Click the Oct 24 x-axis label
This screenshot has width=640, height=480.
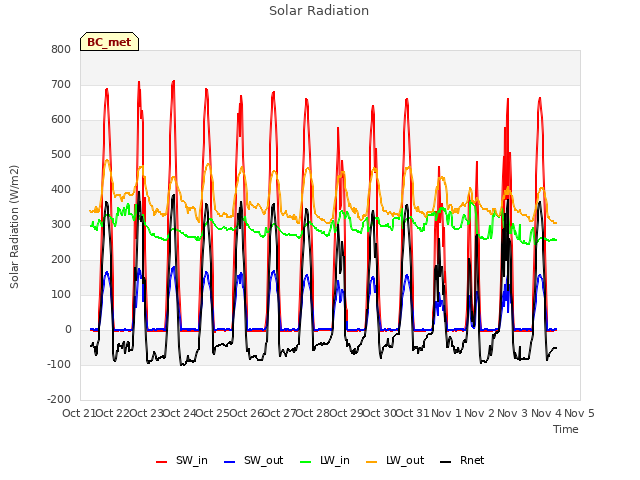180,413
